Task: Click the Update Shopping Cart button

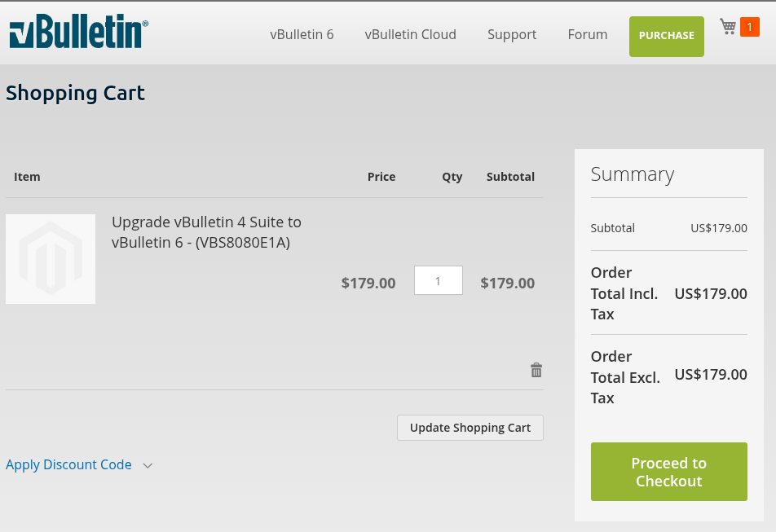Action: point(470,428)
